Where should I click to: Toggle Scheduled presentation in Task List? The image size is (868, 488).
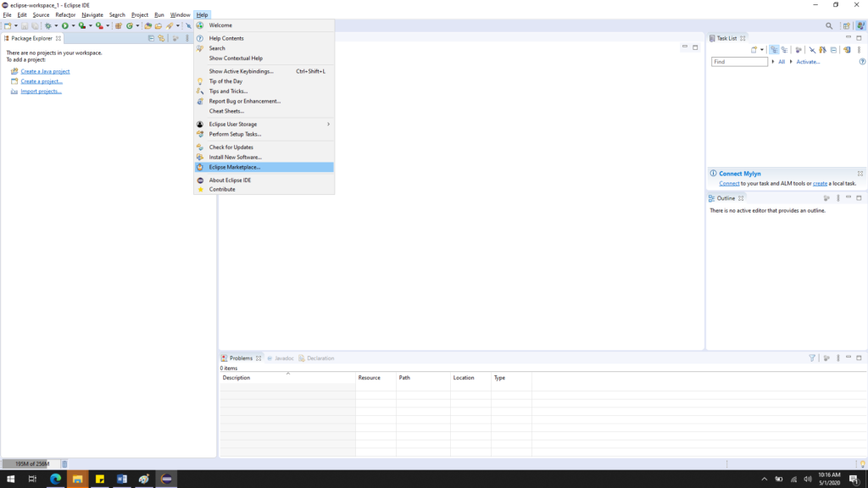click(784, 50)
